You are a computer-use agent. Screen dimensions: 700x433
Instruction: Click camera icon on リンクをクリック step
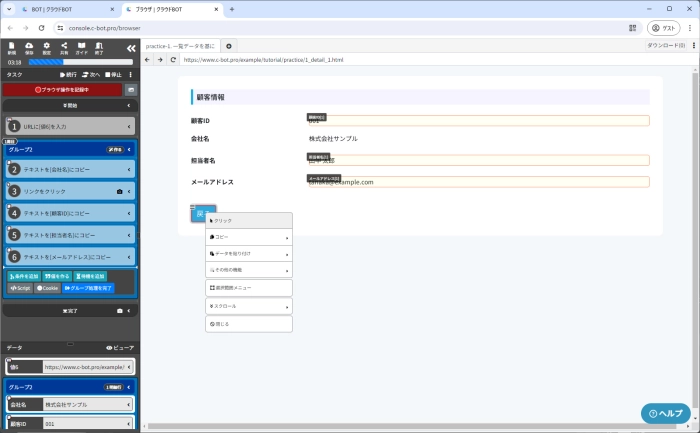[120, 190]
